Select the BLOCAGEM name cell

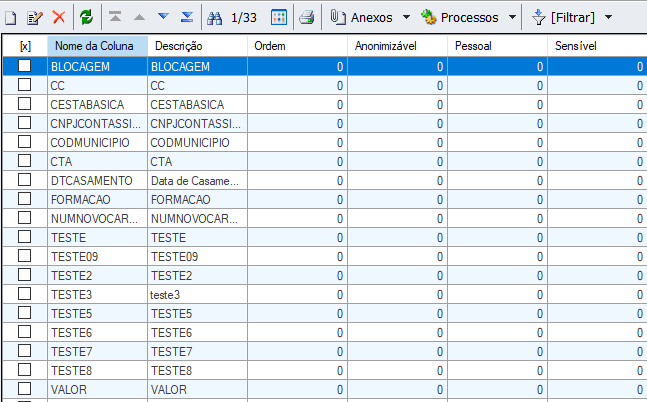(97, 66)
